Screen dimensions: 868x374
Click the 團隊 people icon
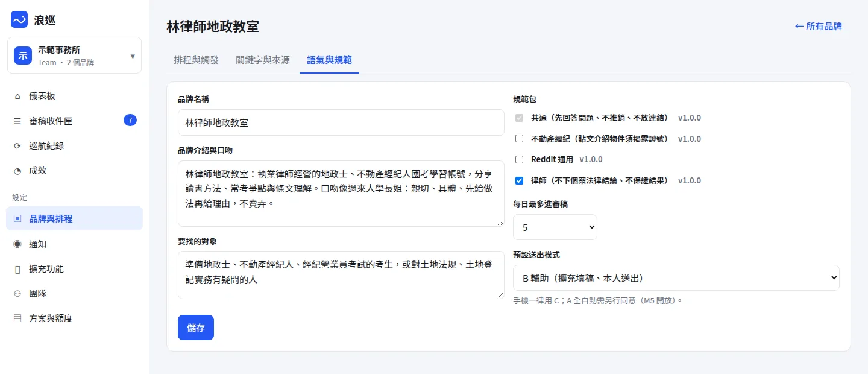point(17,294)
